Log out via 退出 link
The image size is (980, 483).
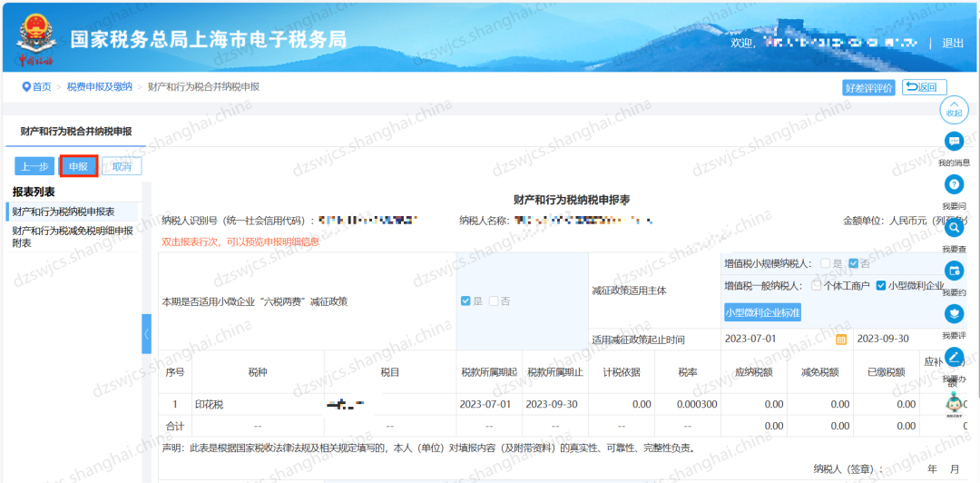pos(953,43)
